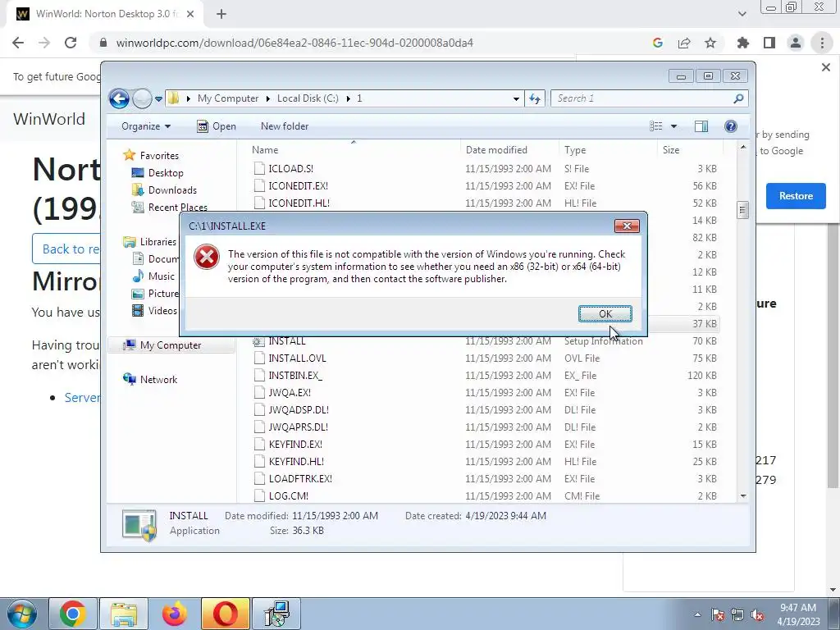The image size is (840, 630).
Task: Open the Explorer recent locations dropdown arrow
Action: 158,99
